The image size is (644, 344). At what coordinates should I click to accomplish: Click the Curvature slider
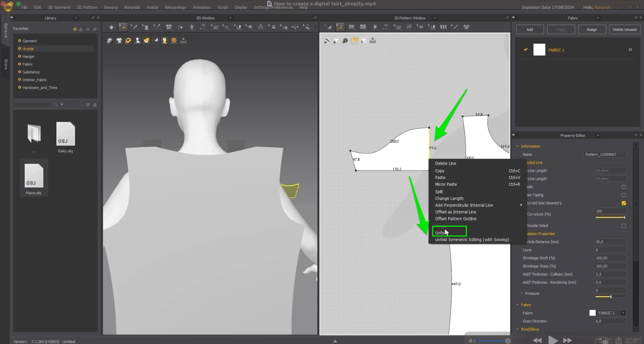(x=610, y=218)
